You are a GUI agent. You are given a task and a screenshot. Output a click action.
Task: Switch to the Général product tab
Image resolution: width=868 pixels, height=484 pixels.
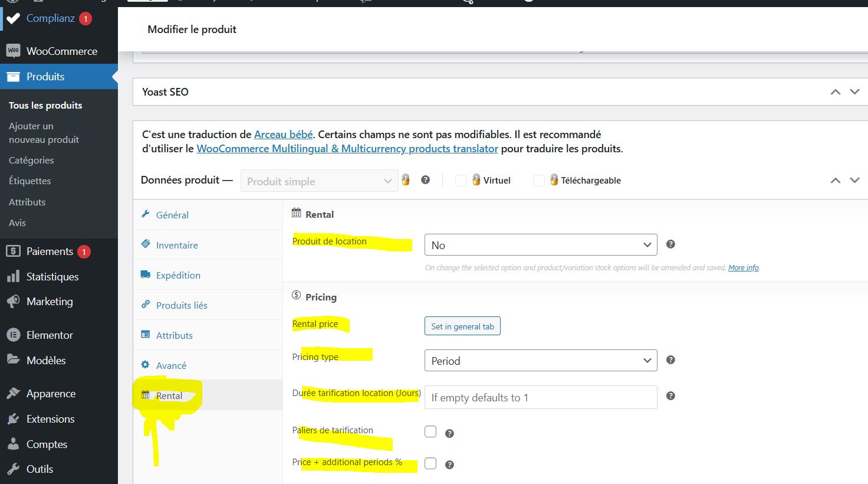pos(208,215)
